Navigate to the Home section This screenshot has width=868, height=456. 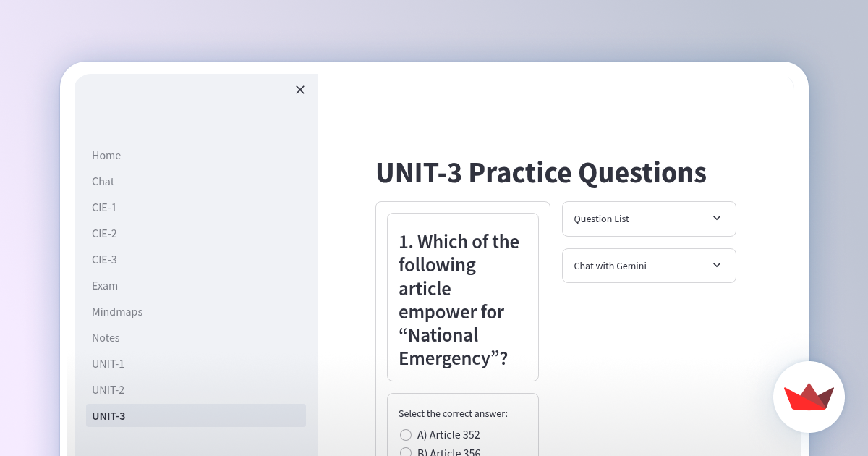pyautogui.click(x=106, y=155)
